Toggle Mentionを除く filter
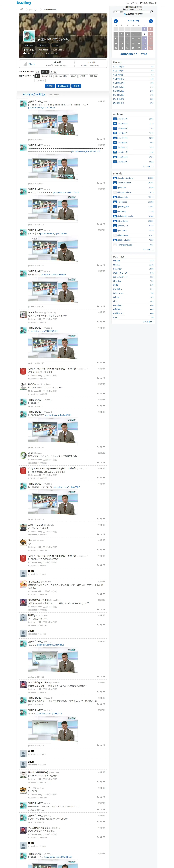This screenshot has width=174, height=868. (61, 76)
